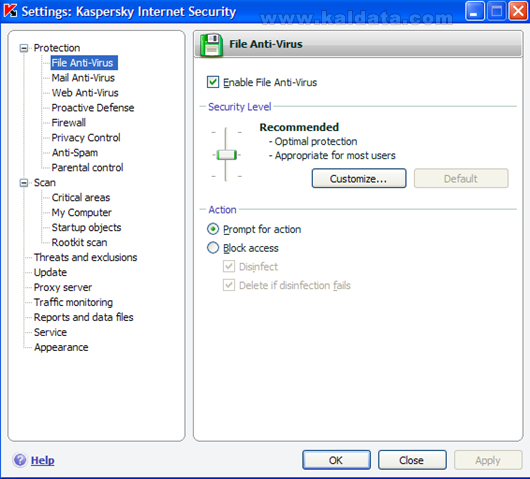Open the Proxy server settings
530x479 pixels.
coord(63,287)
